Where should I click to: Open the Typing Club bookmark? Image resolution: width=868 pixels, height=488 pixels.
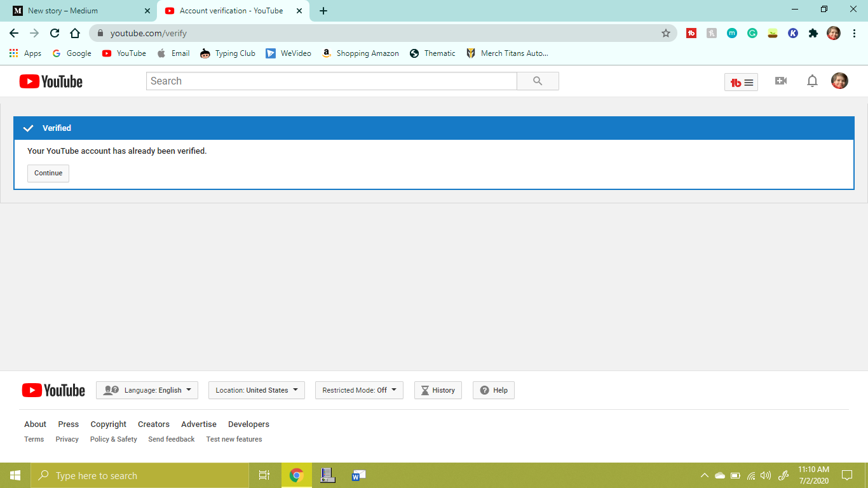click(x=227, y=53)
